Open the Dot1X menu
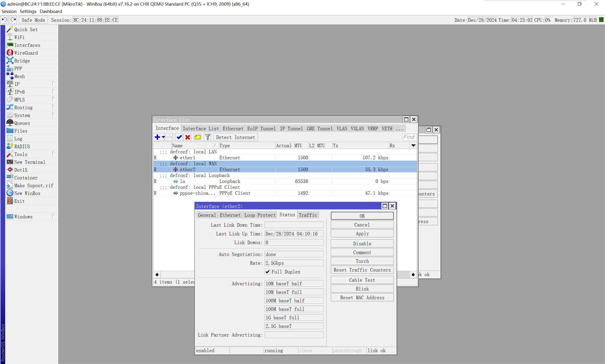 coord(32,170)
